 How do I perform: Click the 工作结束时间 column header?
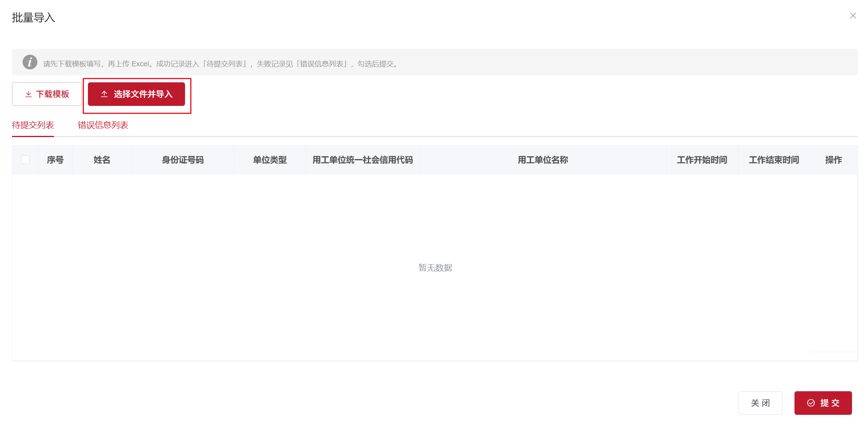(774, 160)
